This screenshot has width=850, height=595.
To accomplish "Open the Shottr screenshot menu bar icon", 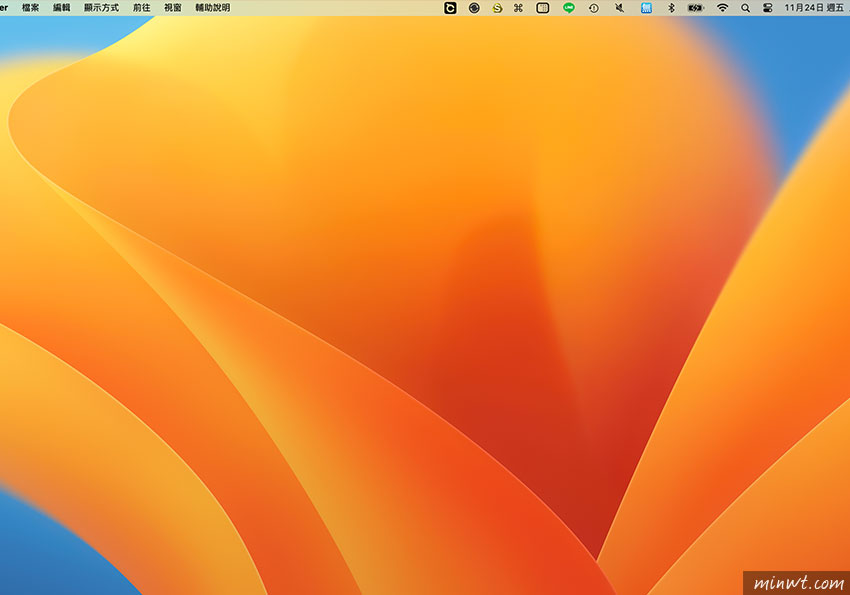I will pos(498,7).
